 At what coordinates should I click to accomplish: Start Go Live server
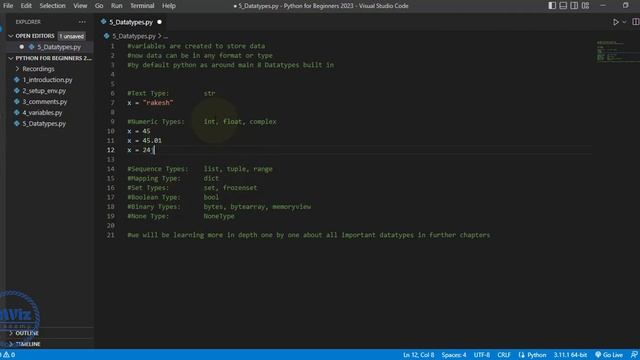(609, 355)
